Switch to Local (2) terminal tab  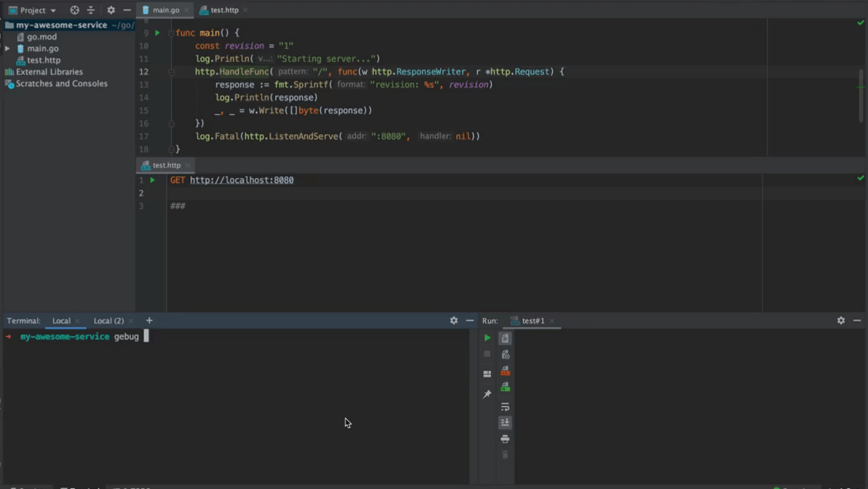(x=109, y=321)
